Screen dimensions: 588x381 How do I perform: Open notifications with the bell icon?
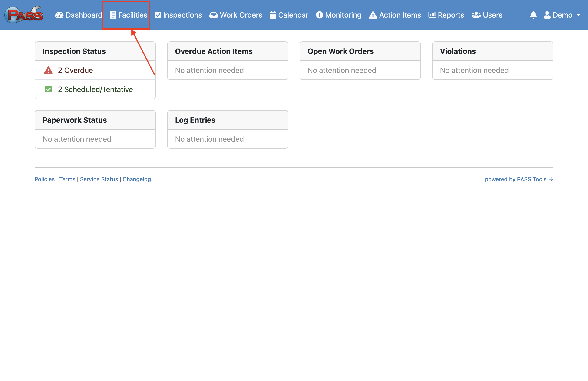coord(533,15)
